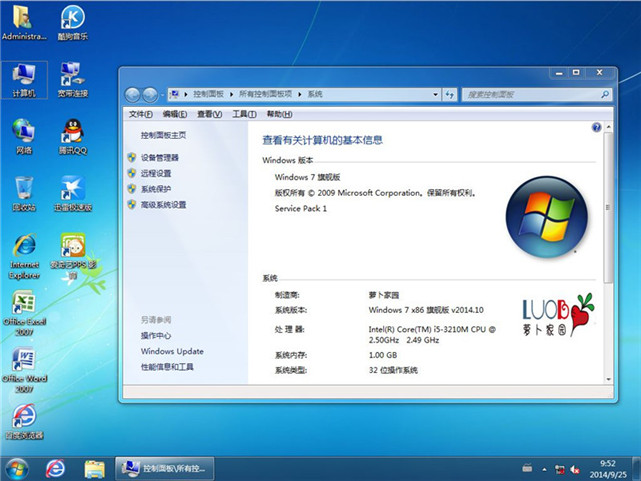Open the Administrator folder desktop icon

[24, 23]
